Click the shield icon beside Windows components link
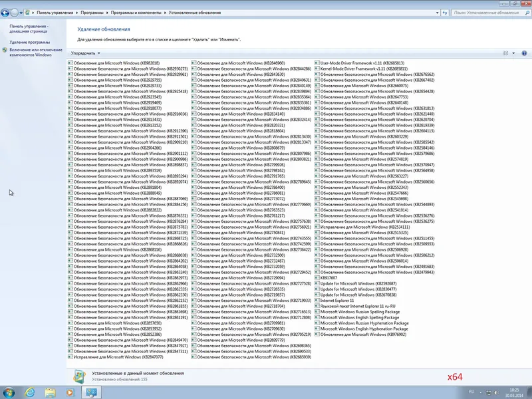The width and height of the screenshot is (532, 399). click(5, 50)
